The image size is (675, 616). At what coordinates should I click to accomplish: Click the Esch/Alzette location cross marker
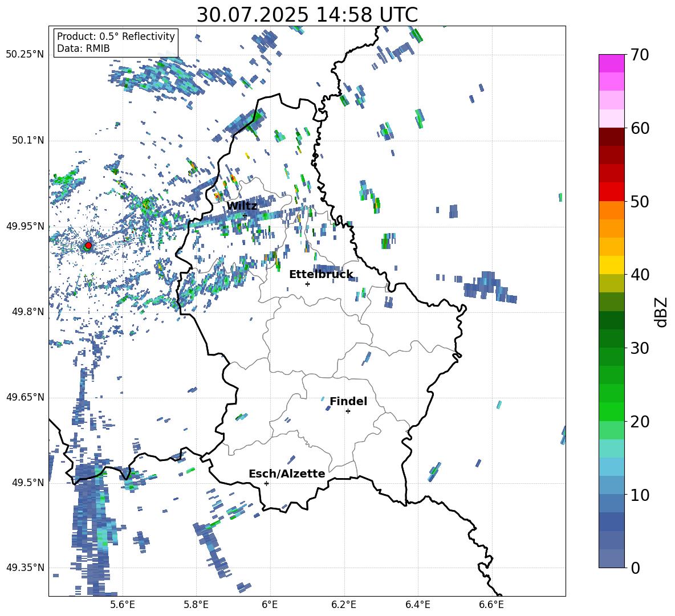pos(266,483)
